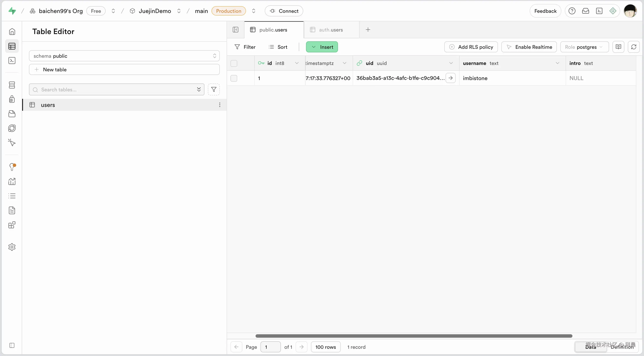This screenshot has height=356, width=644.
Task: Open the SQL Editor sidebar icon
Action: [x=12, y=61]
